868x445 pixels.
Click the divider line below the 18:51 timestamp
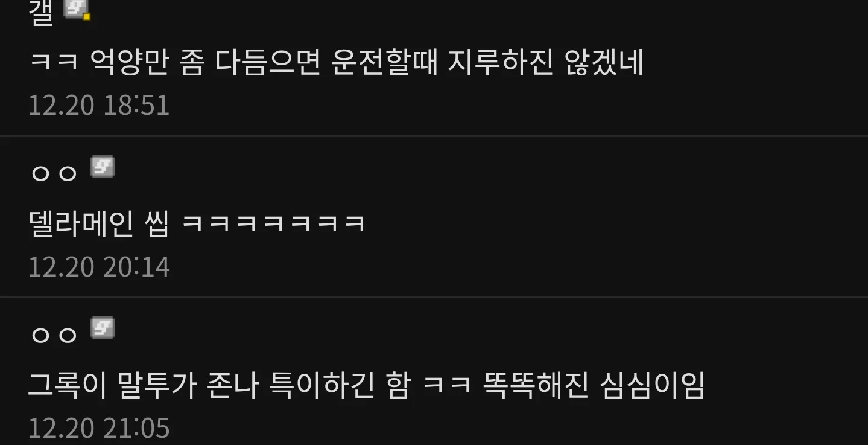[x=434, y=136]
